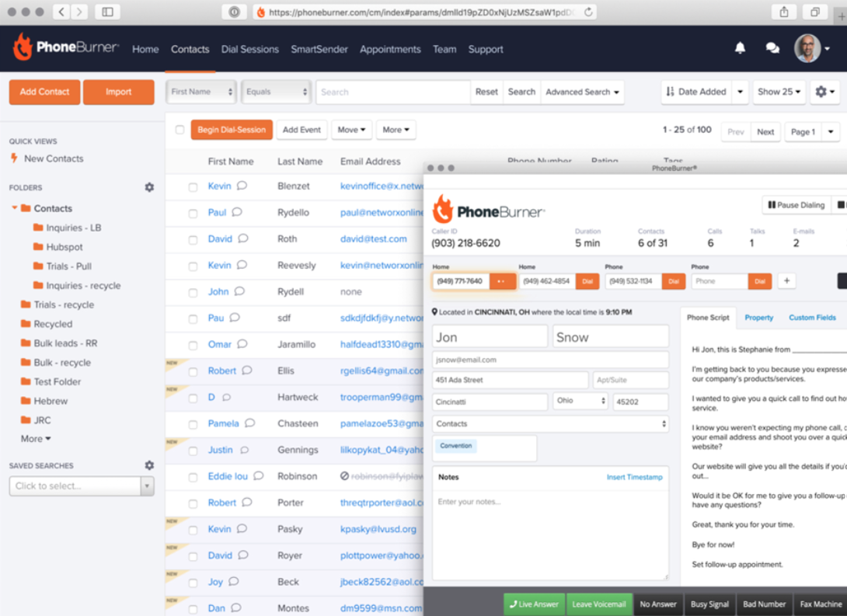
Task: Click the Bad Number button
Action: tap(764, 604)
